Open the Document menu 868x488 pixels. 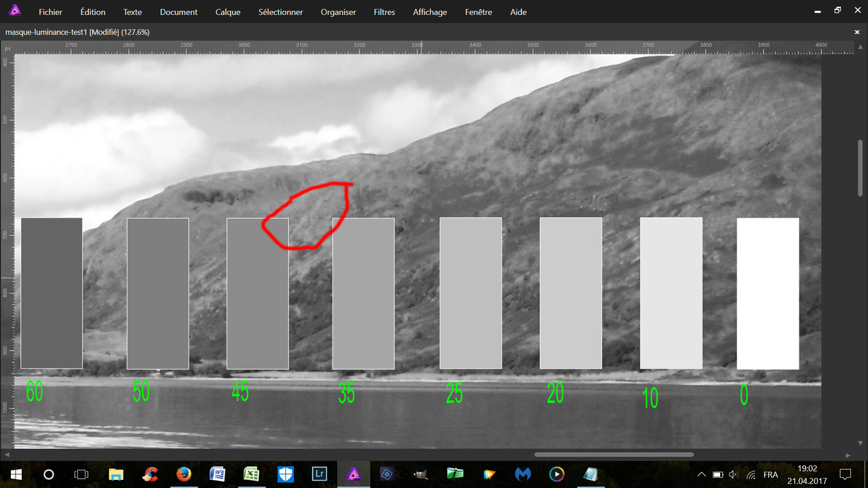pos(179,12)
